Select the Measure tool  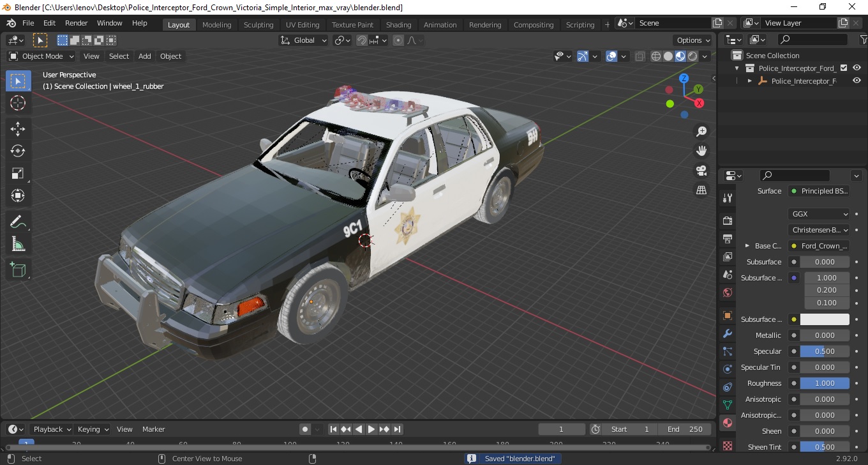pos(18,244)
